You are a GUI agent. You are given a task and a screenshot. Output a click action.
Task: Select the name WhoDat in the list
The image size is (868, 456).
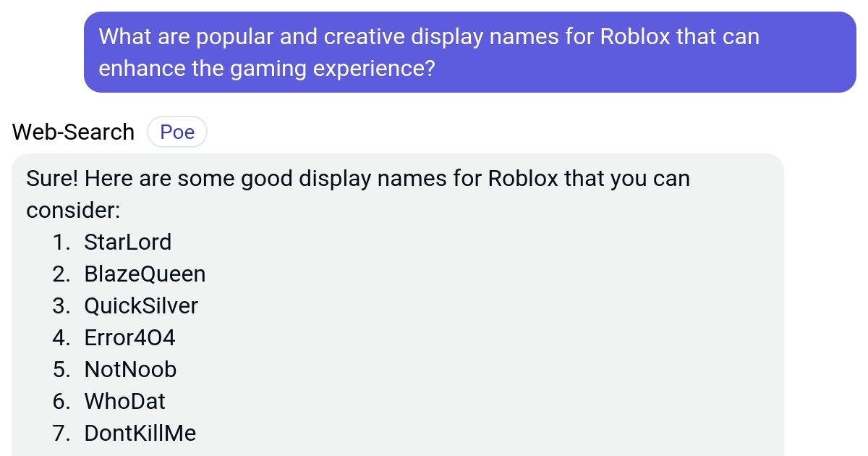tap(124, 401)
